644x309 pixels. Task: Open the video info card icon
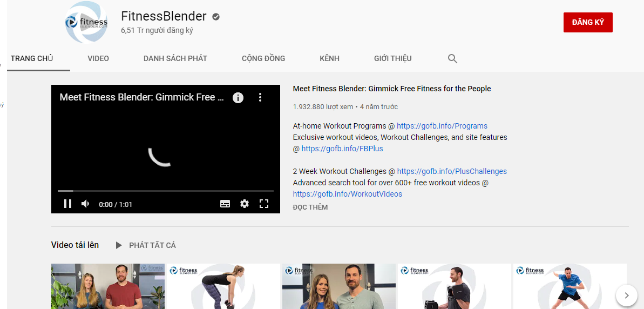click(x=238, y=97)
